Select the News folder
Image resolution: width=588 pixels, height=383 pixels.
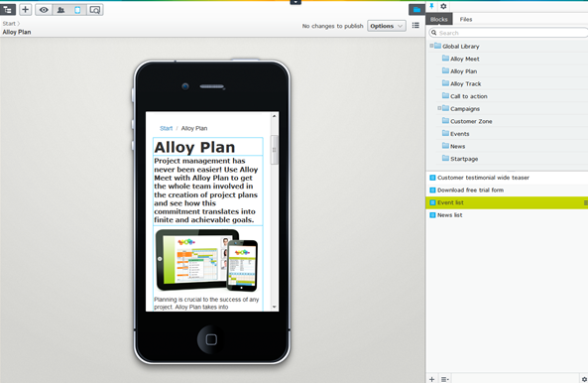457,146
